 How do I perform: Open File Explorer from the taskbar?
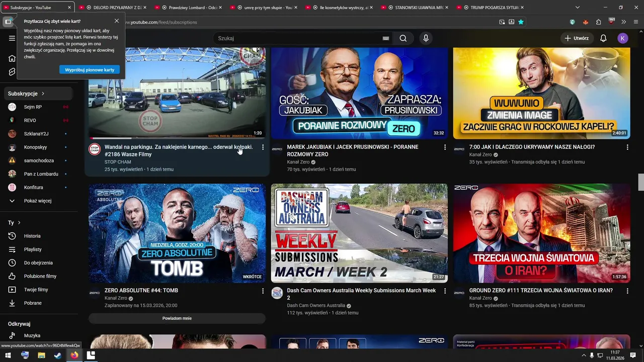[x=41, y=355]
